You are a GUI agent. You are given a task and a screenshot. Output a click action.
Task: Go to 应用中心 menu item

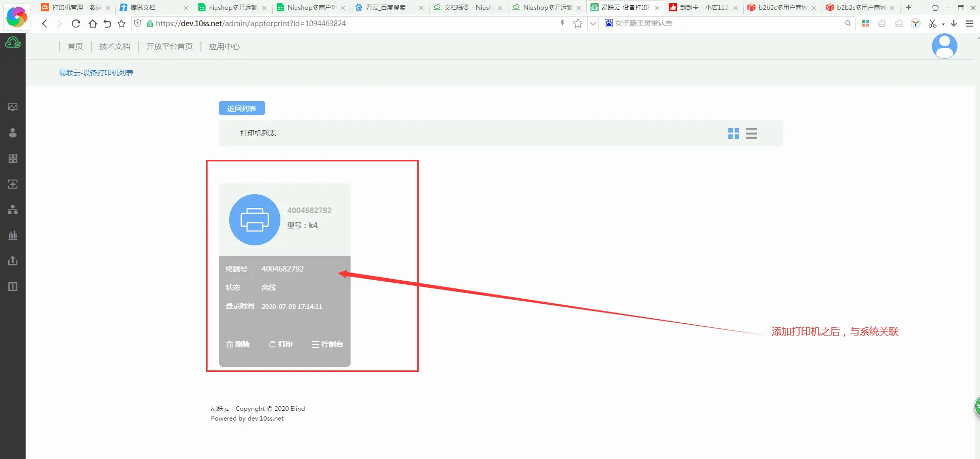224,47
